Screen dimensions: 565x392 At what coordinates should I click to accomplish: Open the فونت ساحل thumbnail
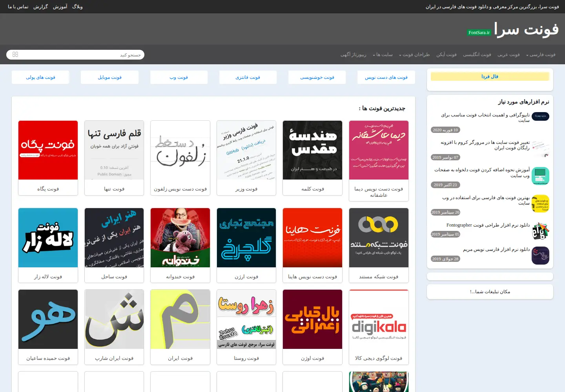114,238
